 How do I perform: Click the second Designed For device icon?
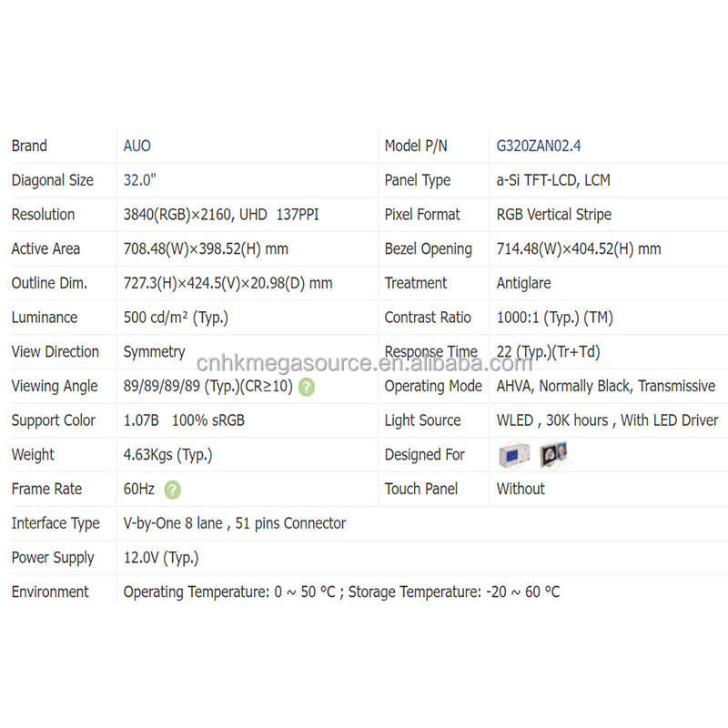pos(552,454)
